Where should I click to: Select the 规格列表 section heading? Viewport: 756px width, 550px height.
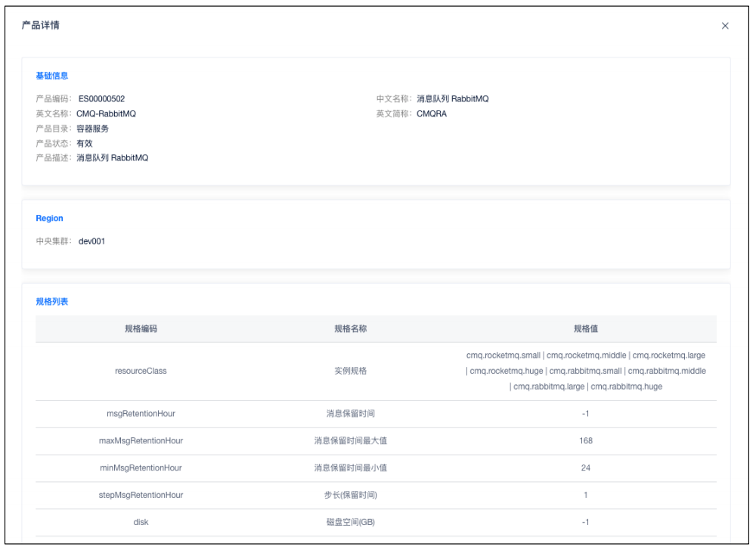coord(52,302)
